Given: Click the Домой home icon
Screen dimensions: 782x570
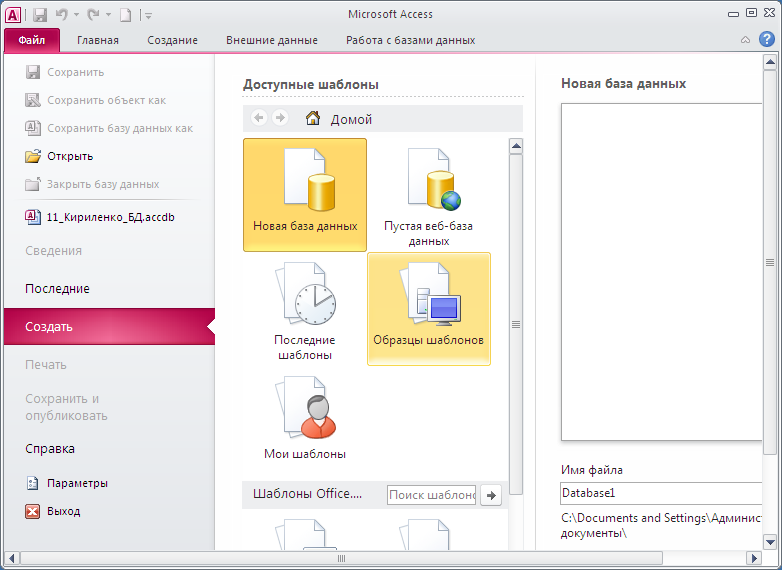Looking at the screenshot, I should tap(313, 118).
